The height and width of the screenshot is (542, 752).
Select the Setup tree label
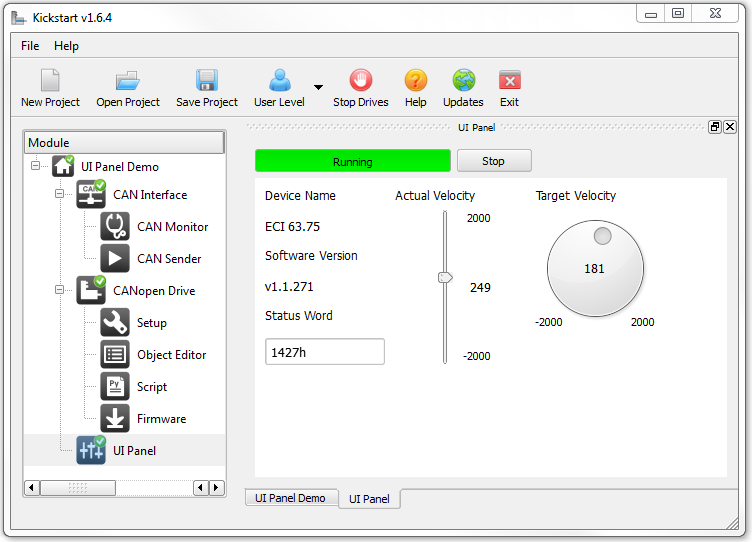(152, 323)
